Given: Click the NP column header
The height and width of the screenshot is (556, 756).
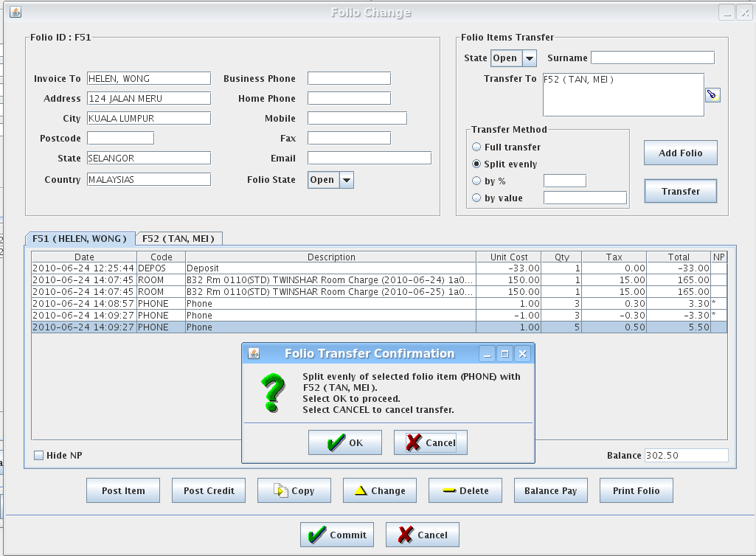Looking at the screenshot, I should (719, 257).
